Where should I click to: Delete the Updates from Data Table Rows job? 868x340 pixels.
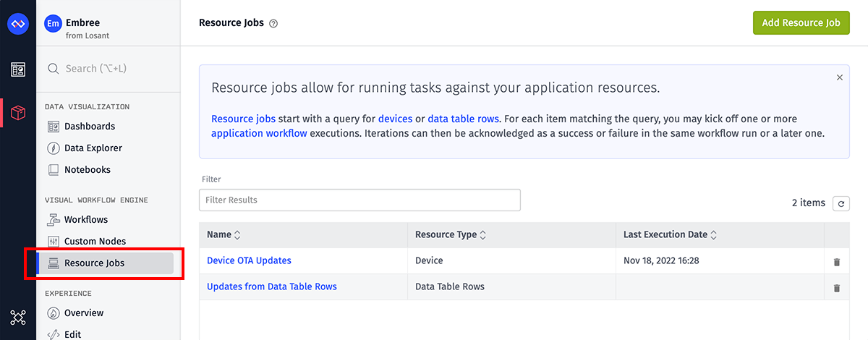click(x=837, y=287)
